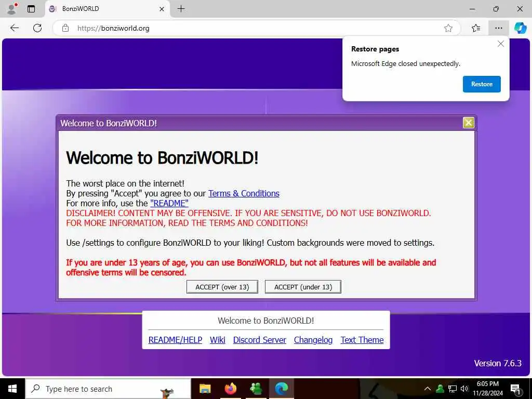Switch to Text Theme link
Viewport: 532px width, 399px height.
tap(362, 340)
